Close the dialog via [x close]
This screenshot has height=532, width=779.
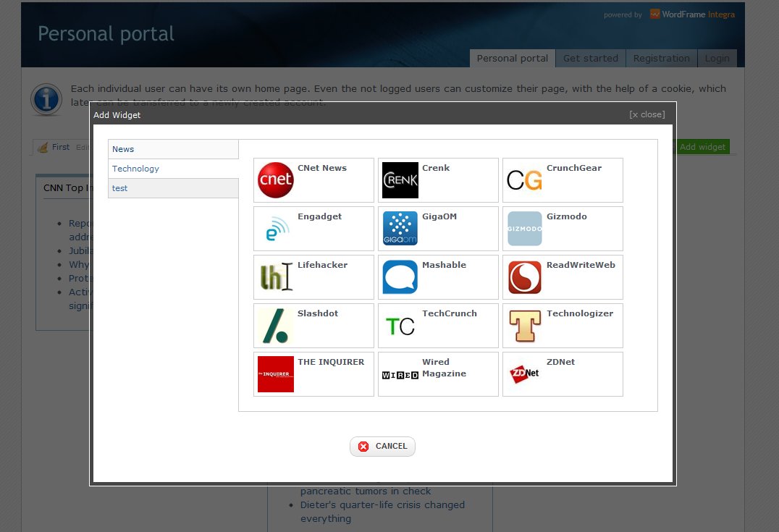point(647,114)
